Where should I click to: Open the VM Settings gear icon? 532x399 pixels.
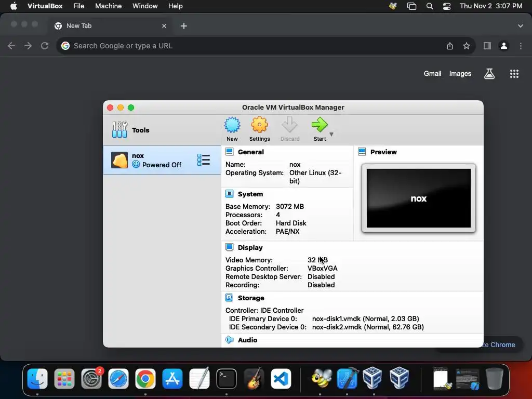[x=260, y=125]
